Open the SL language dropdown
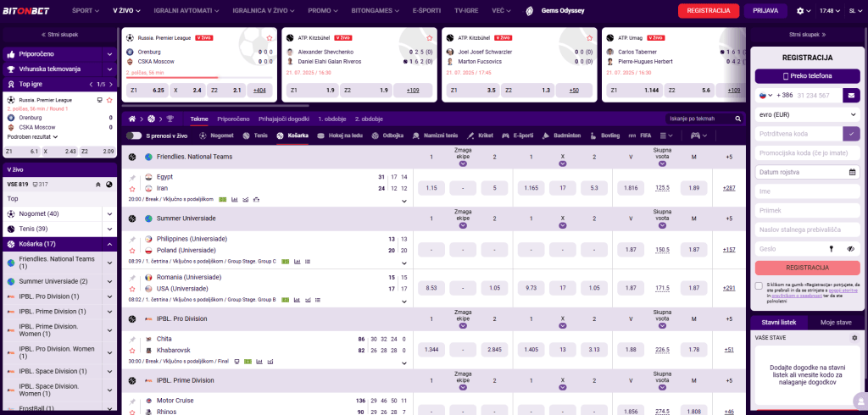Viewport: 868px width, 415px height. click(x=854, y=10)
